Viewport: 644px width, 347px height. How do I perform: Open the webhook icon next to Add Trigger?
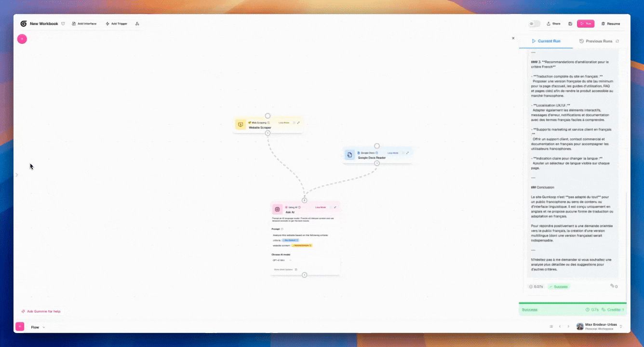tap(137, 24)
